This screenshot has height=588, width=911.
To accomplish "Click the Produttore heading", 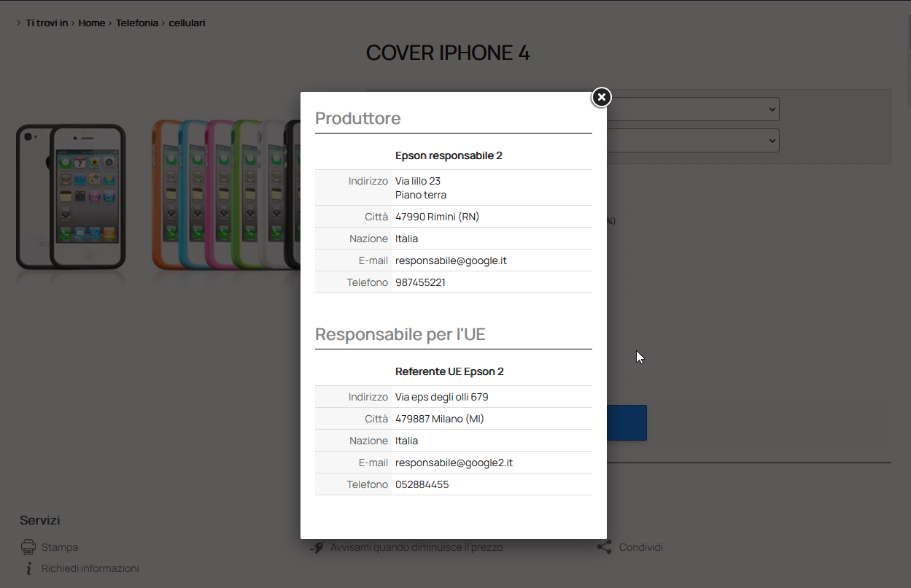I will tap(358, 118).
